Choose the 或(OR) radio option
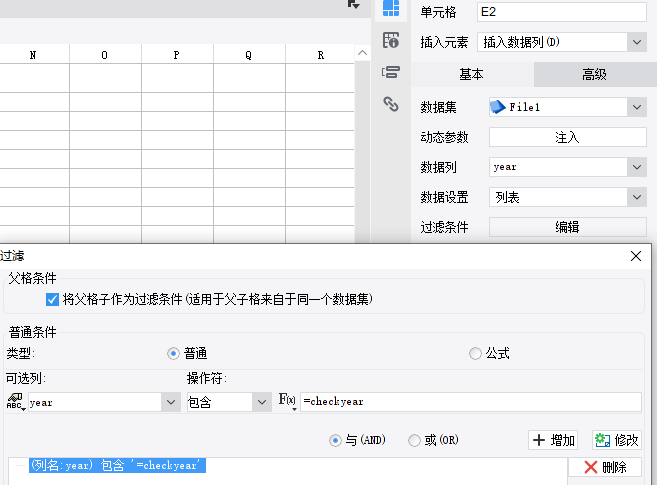Image resolution: width=657 pixels, height=485 pixels. pos(414,440)
